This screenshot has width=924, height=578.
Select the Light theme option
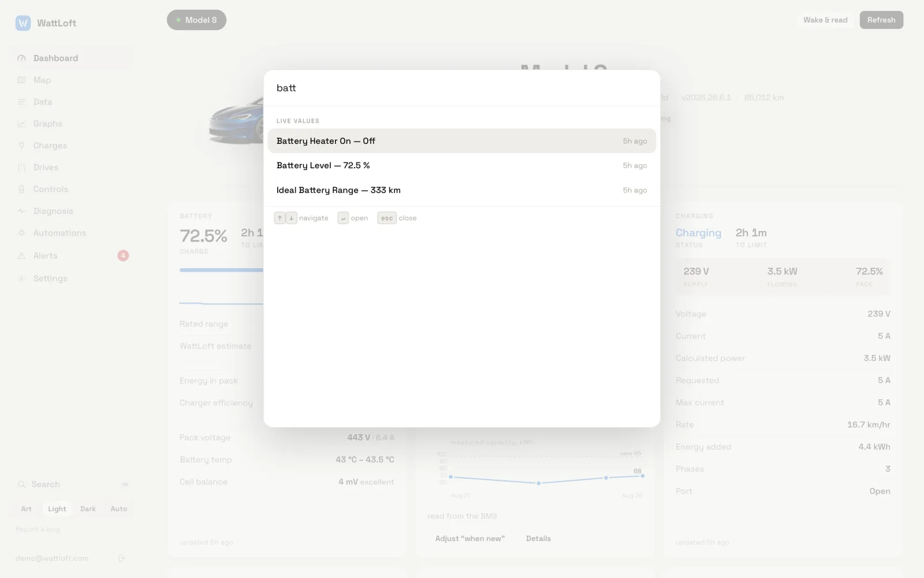[57, 509]
